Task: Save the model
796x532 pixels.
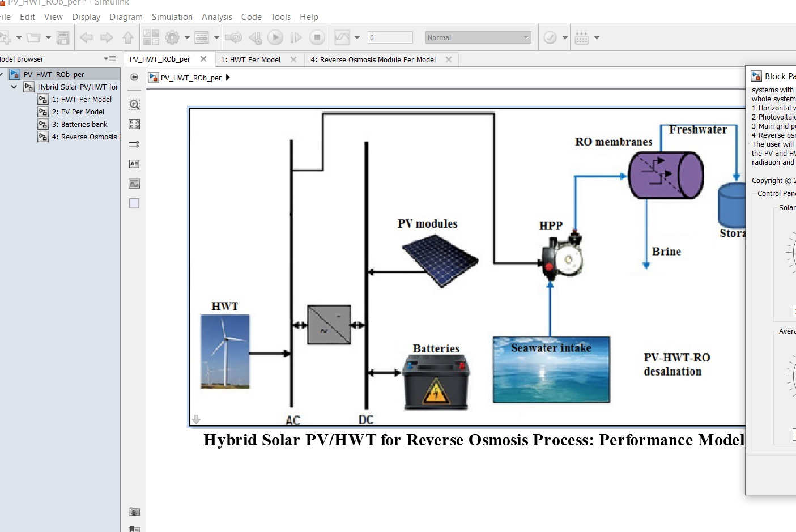Action: (63, 37)
